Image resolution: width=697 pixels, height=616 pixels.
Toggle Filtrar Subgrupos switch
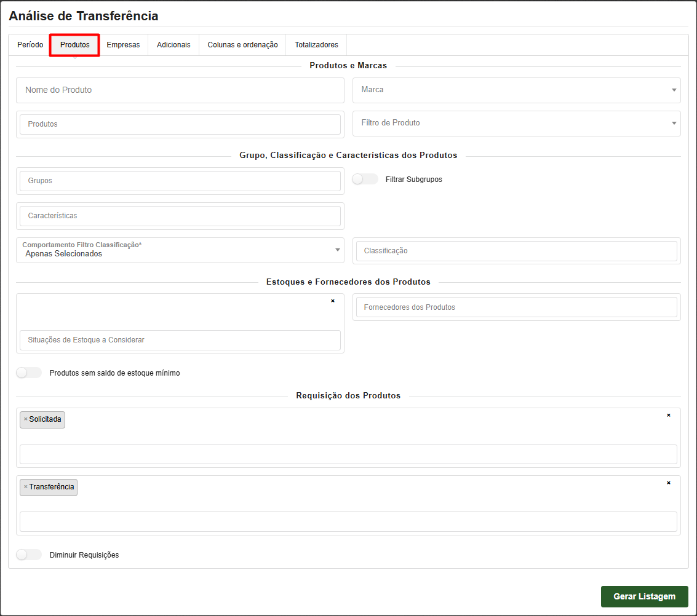365,179
